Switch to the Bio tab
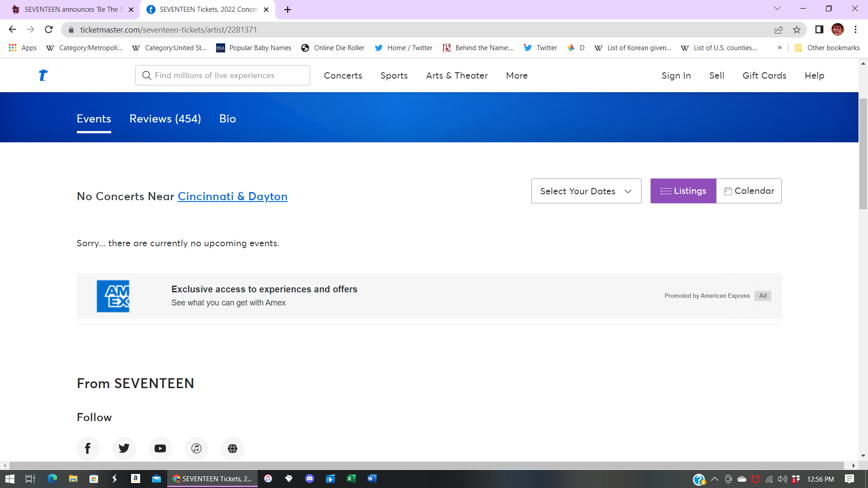Image resolution: width=868 pixels, height=488 pixels. point(227,119)
